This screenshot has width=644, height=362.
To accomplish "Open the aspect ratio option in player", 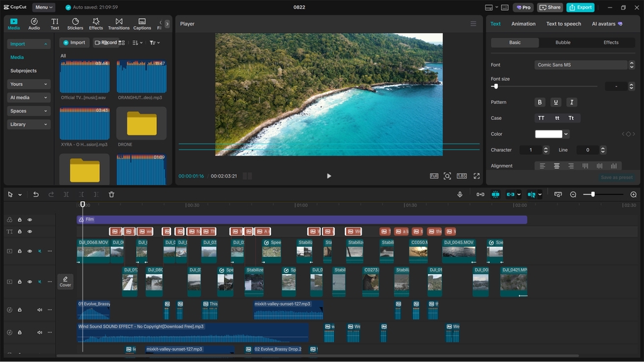I will (462, 176).
